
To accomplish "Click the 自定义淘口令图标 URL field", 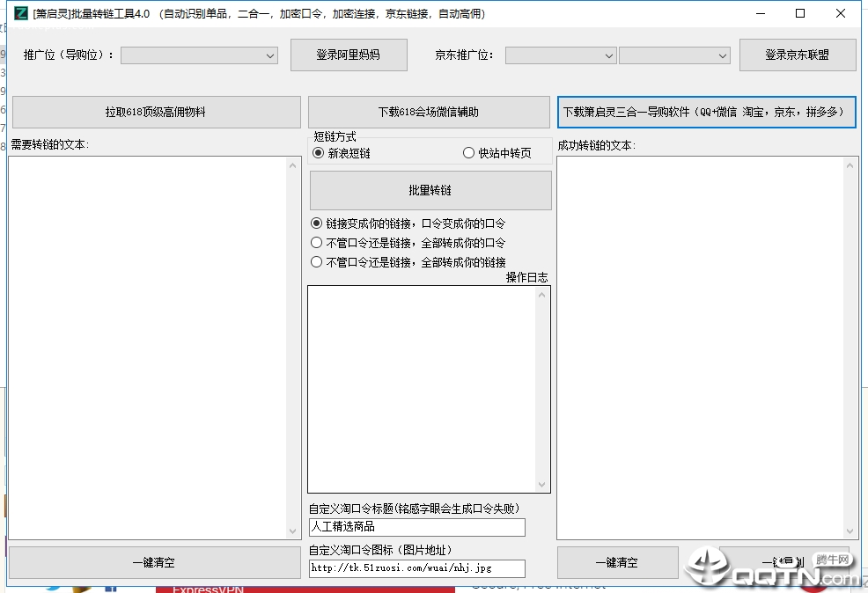I will click(x=417, y=568).
